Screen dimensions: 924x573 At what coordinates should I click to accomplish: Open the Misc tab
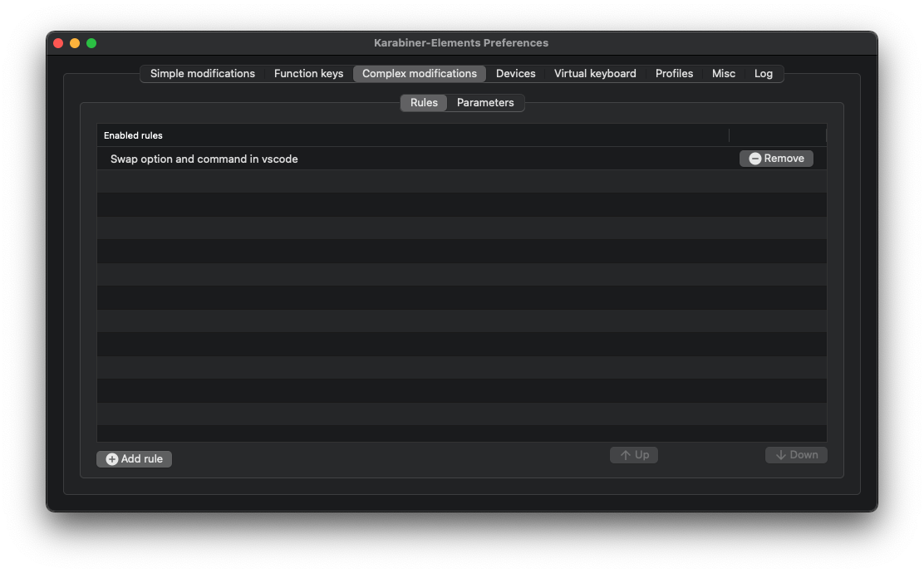[723, 74]
